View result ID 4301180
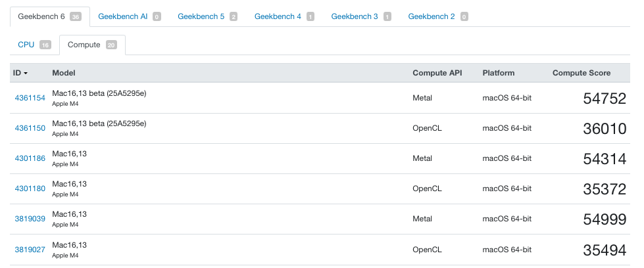The width and height of the screenshot is (644, 268). [x=30, y=189]
